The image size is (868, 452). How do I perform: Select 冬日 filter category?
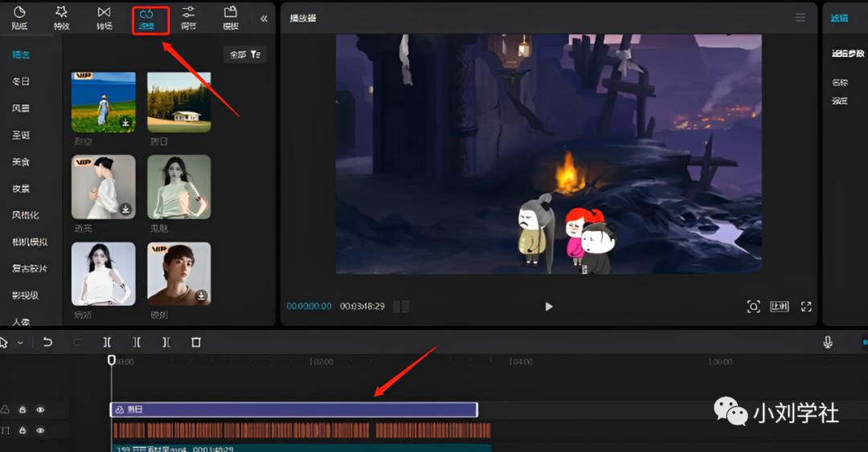pos(21,81)
